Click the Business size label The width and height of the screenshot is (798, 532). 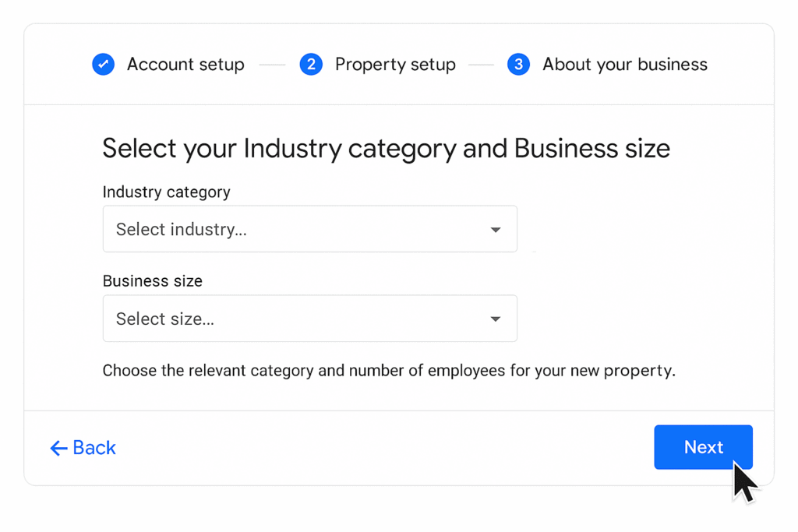point(153,280)
